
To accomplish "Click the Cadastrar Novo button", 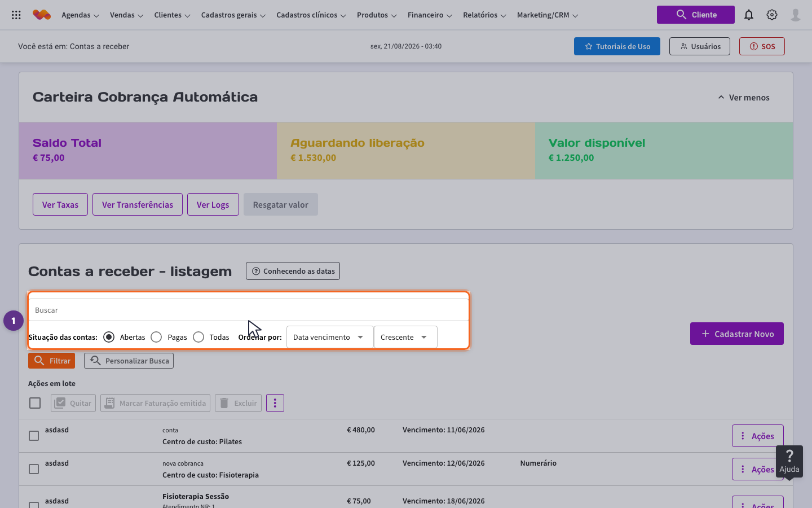I will tap(737, 334).
